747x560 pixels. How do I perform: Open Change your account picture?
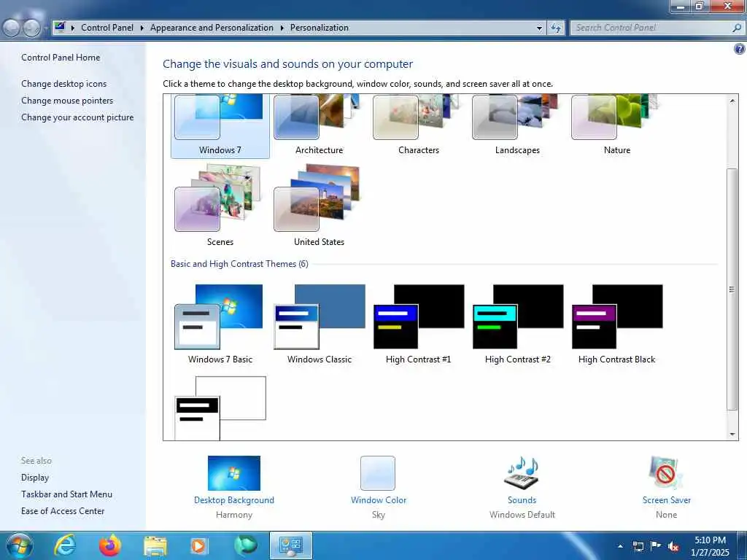click(x=77, y=117)
